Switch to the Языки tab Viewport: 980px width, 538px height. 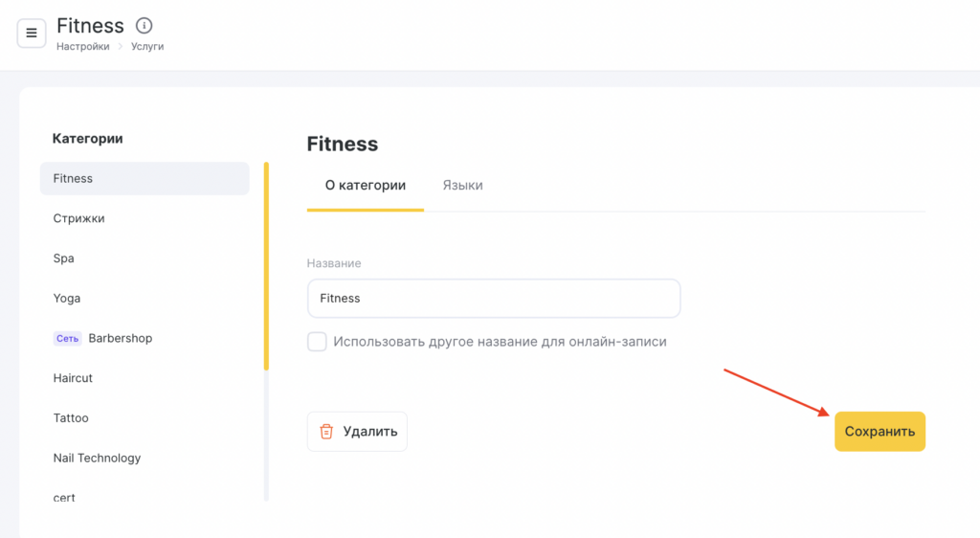point(462,186)
